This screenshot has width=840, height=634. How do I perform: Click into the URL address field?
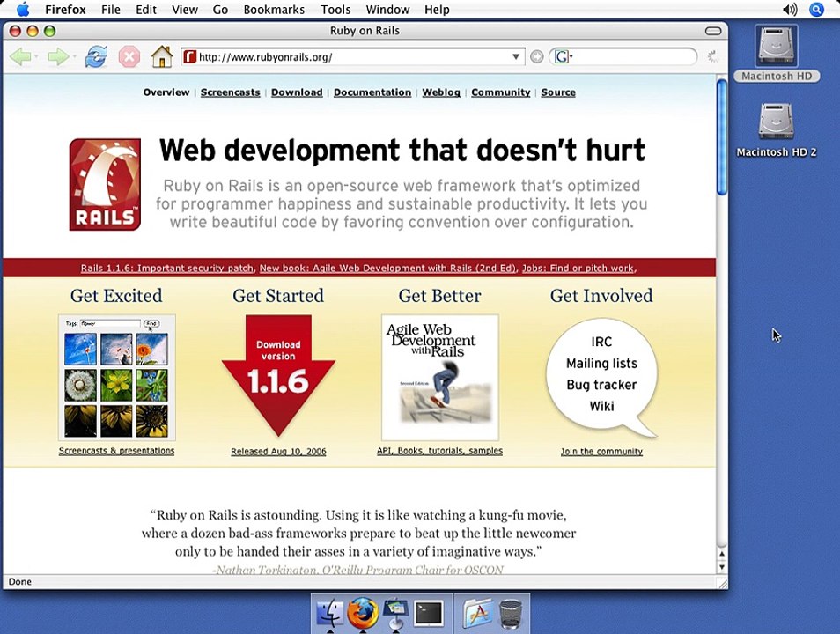(354, 57)
